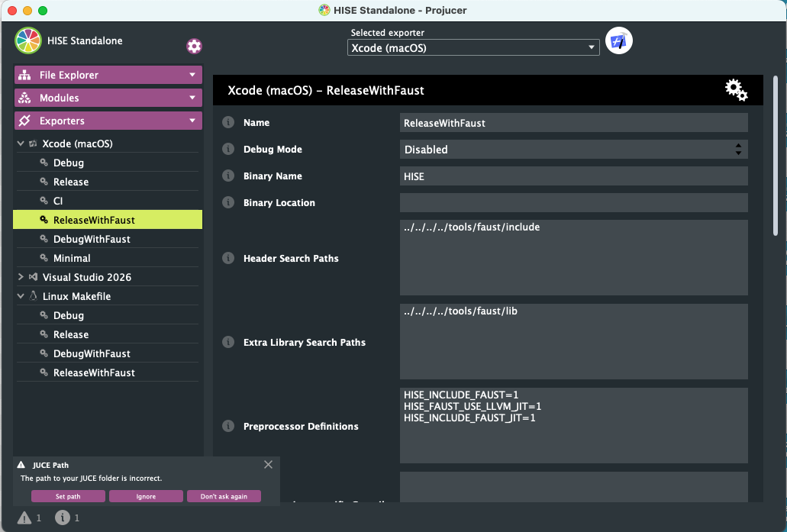Select Linux Makefile DebugWithFaust configuration
This screenshot has height=532, width=787.
108,353
